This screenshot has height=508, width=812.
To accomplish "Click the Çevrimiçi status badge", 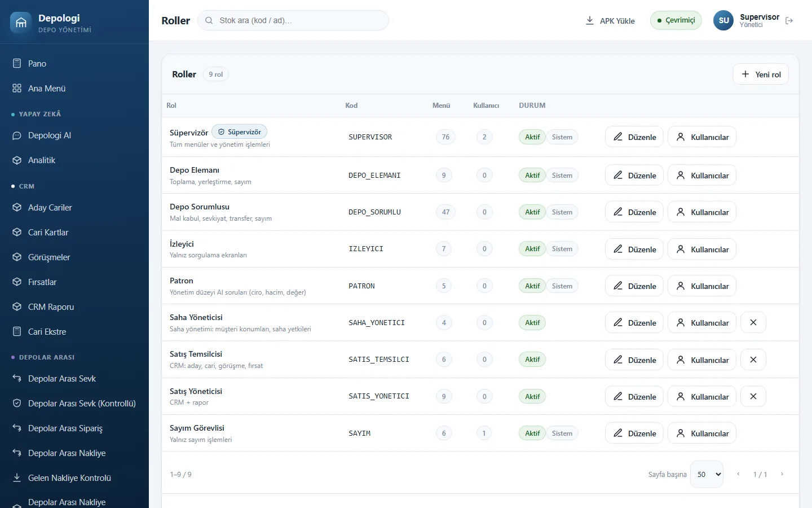I will pyautogui.click(x=676, y=20).
